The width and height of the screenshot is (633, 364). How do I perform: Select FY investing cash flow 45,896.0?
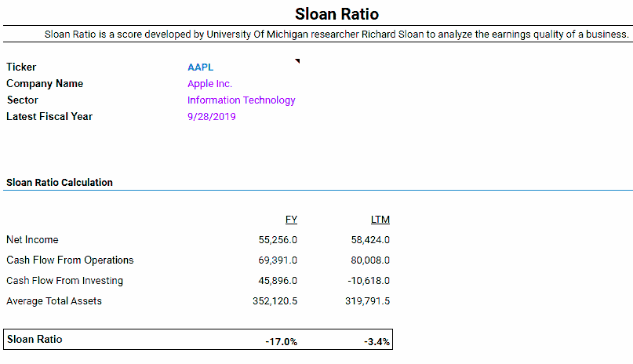278,281
